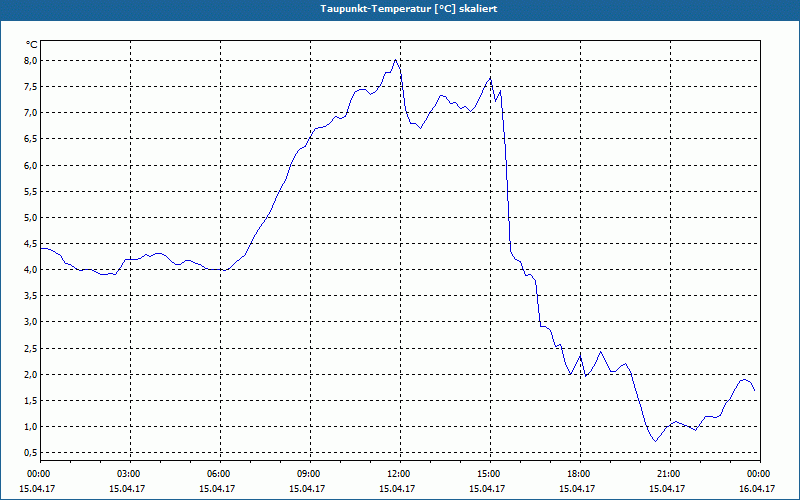Click the 5,0 y-axis label
The image size is (800, 500).
(x=31, y=217)
